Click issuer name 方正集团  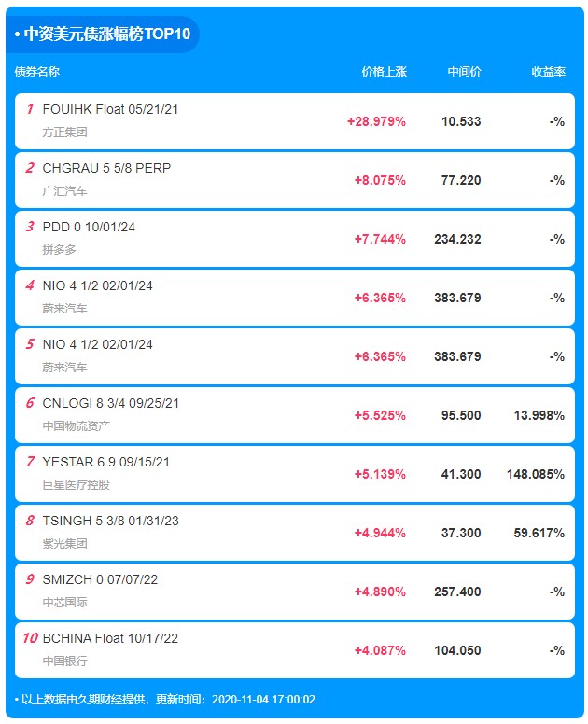click(64, 132)
